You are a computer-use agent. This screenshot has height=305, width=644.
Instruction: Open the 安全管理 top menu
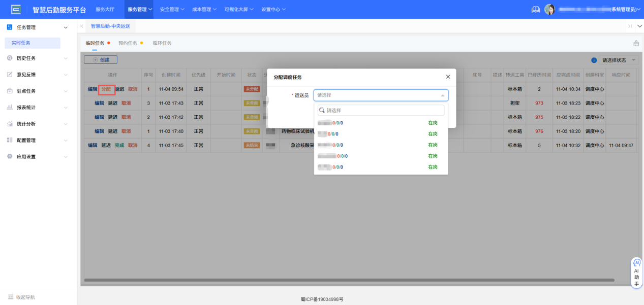click(172, 10)
